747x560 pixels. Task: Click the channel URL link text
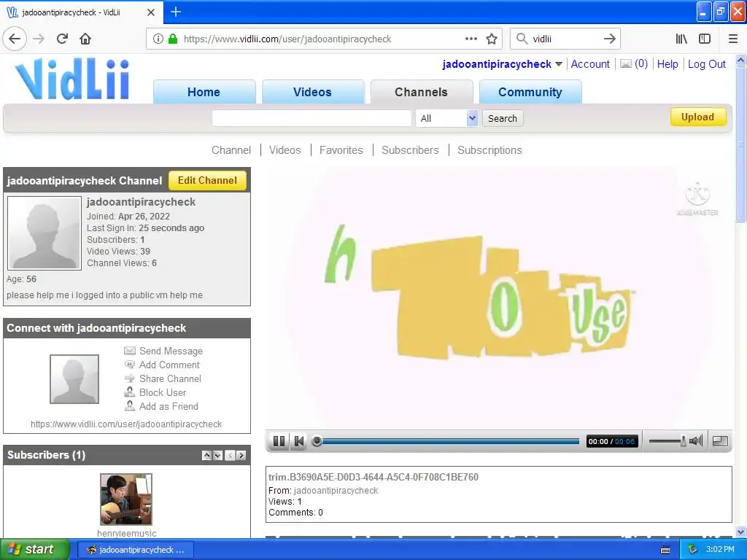126,424
